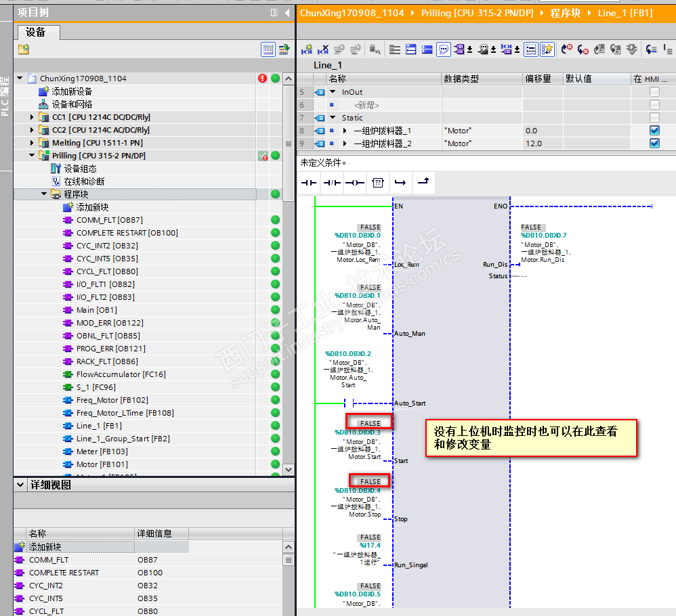Collapse the 详细视图 panel
This screenshot has width=676, height=616.
click(20, 485)
